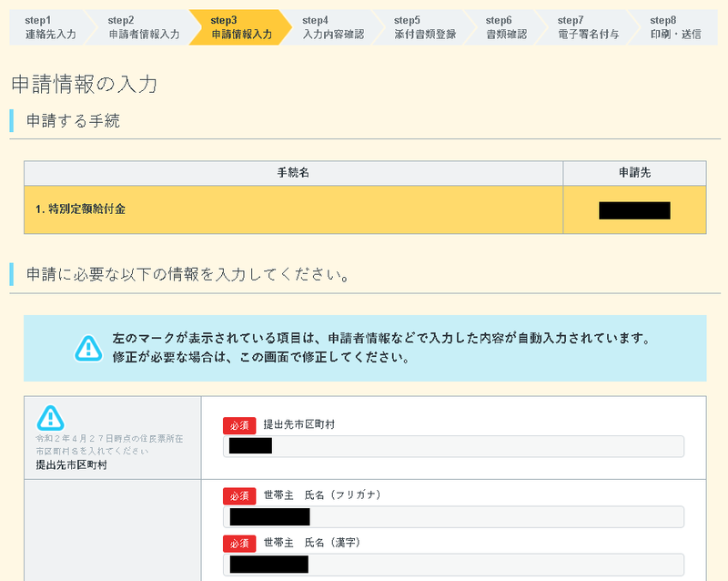Focus the 提出先市区町村 input field
The width and height of the screenshot is (728, 581).
coord(453,446)
